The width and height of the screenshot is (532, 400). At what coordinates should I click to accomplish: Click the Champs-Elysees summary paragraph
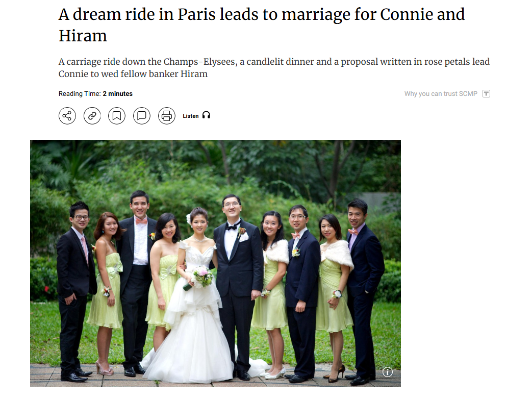[274, 67]
